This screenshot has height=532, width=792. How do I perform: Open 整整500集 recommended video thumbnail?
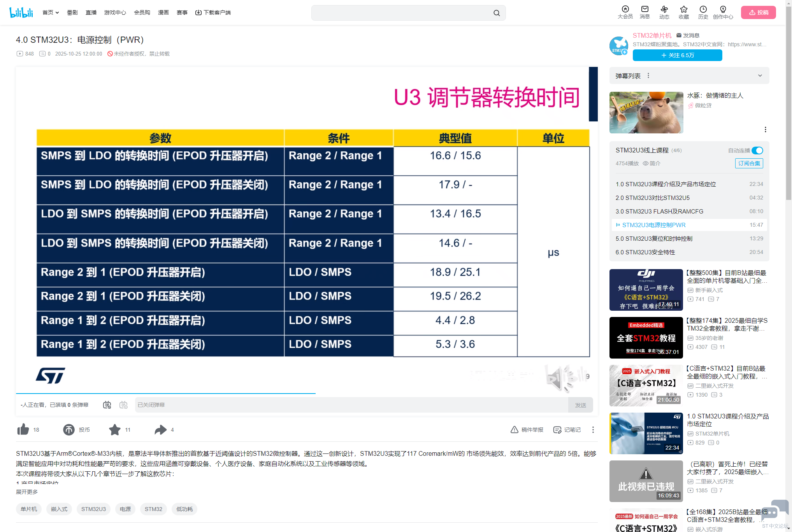click(x=646, y=290)
